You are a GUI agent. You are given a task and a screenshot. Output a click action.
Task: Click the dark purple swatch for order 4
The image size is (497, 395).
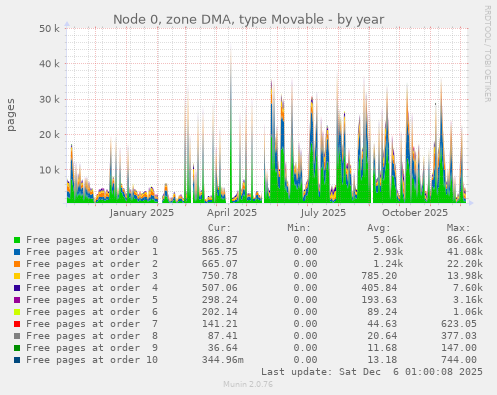click(17, 288)
